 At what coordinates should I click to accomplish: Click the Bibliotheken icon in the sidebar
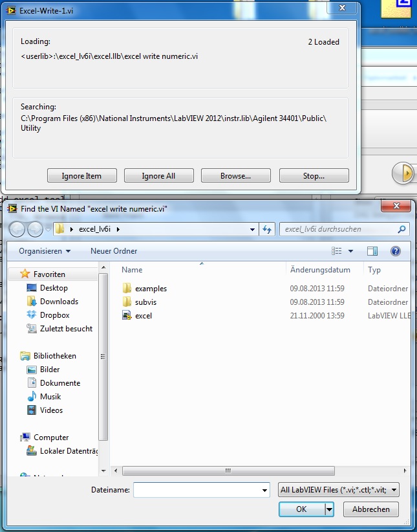(x=25, y=355)
